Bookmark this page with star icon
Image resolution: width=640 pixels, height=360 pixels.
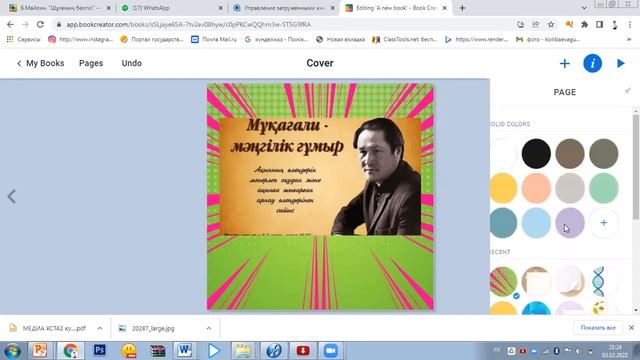tap(551, 24)
